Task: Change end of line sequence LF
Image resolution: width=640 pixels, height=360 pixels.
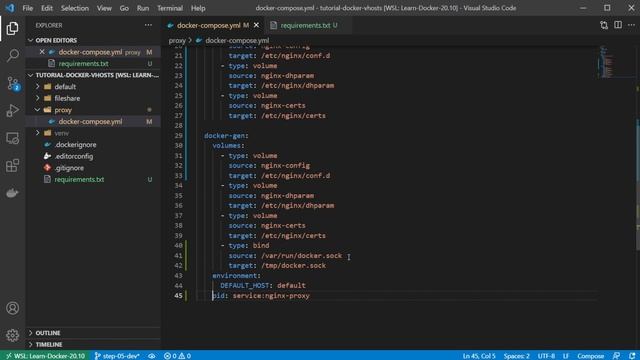Action: pyautogui.click(x=566, y=356)
